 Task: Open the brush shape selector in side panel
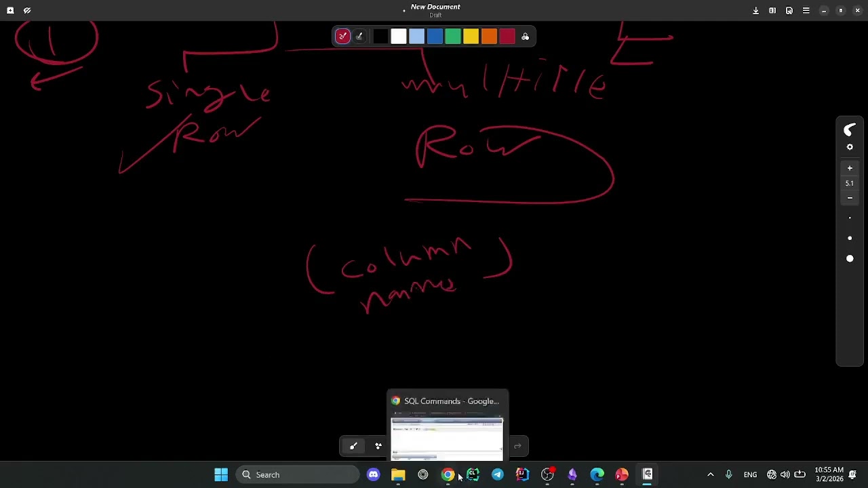click(850, 130)
